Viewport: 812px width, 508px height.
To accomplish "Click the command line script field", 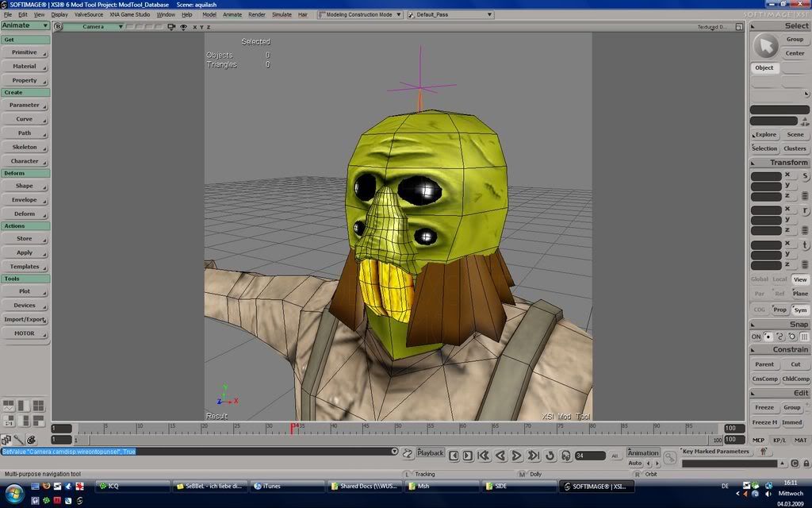I will (x=196, y=452).
